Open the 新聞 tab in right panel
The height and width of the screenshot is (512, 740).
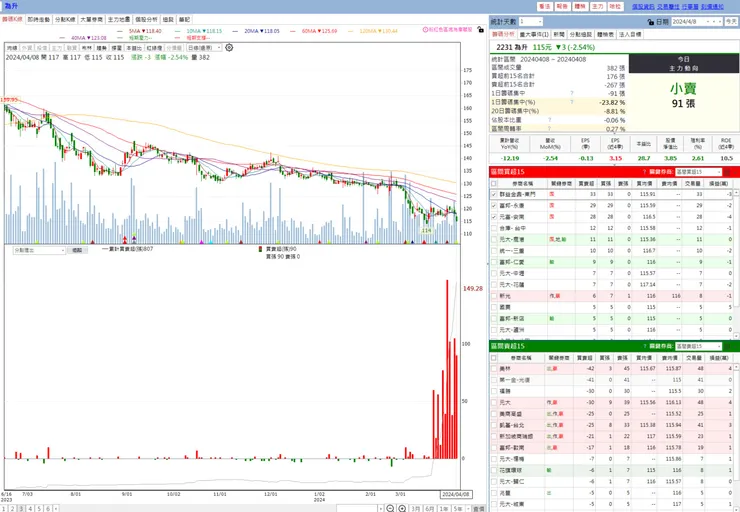pyautogui.click(x=559, y=34)
